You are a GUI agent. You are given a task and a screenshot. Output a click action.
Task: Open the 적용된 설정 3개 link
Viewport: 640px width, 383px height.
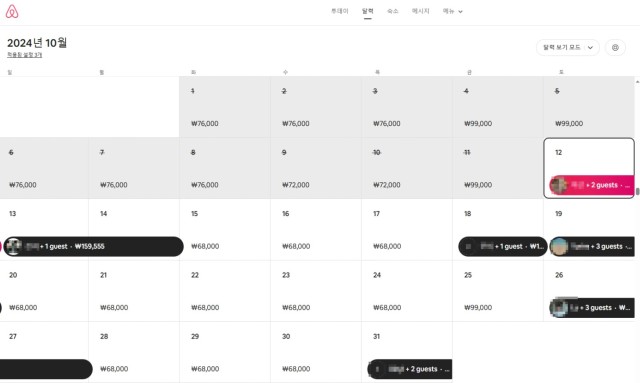click(24, 55)
